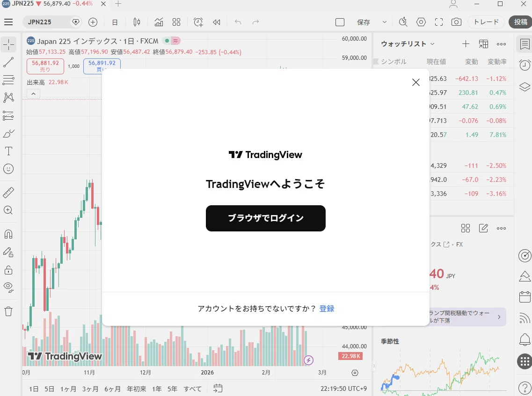Undo the last chart action
The image size is (532, 396).
pyautogui.click(x=238, y=22)
